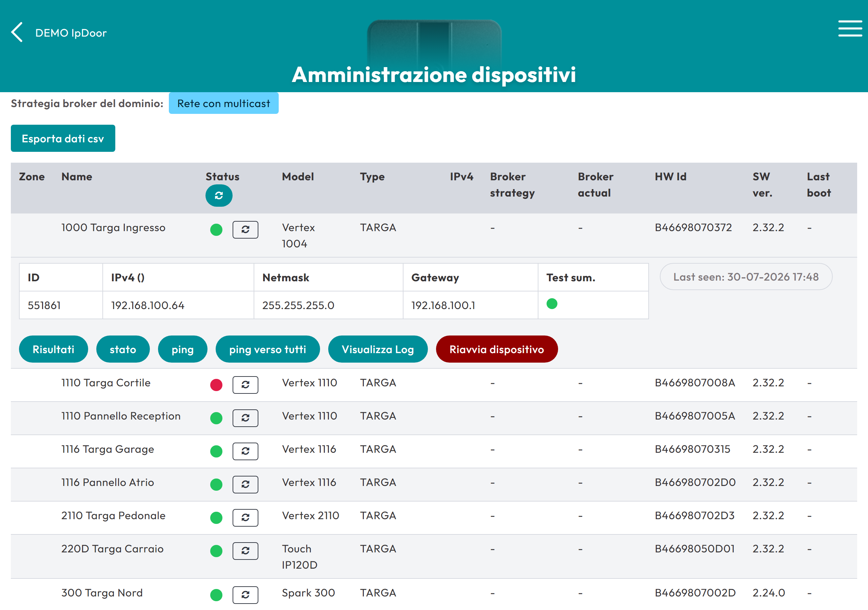Click Esporta dati csv button
Image resolution: width=868 pixels, height=610 pixels.
click(x=63, y=138)
